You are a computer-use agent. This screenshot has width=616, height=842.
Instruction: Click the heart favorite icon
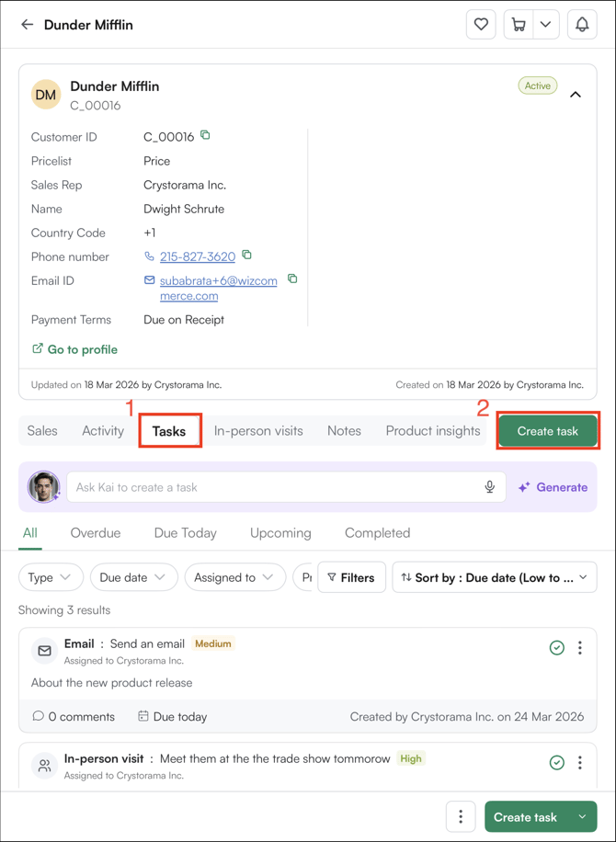(481, 25)
